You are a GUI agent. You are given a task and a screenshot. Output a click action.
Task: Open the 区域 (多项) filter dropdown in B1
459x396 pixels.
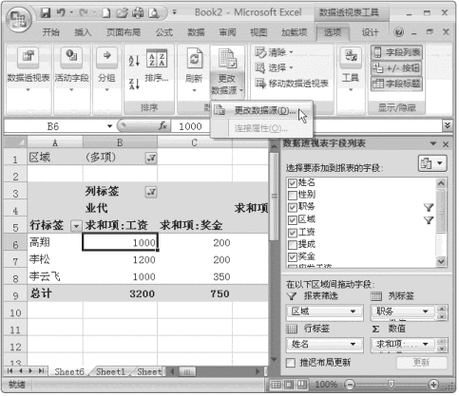[151, 158]
